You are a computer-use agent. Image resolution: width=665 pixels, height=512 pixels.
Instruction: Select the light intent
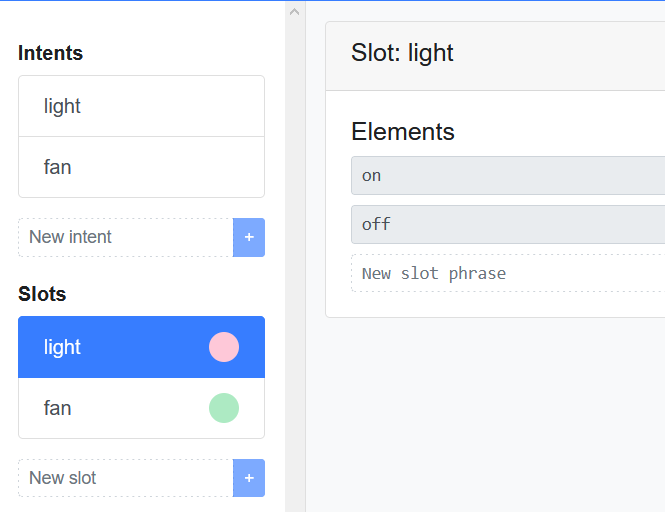point(141,106)
